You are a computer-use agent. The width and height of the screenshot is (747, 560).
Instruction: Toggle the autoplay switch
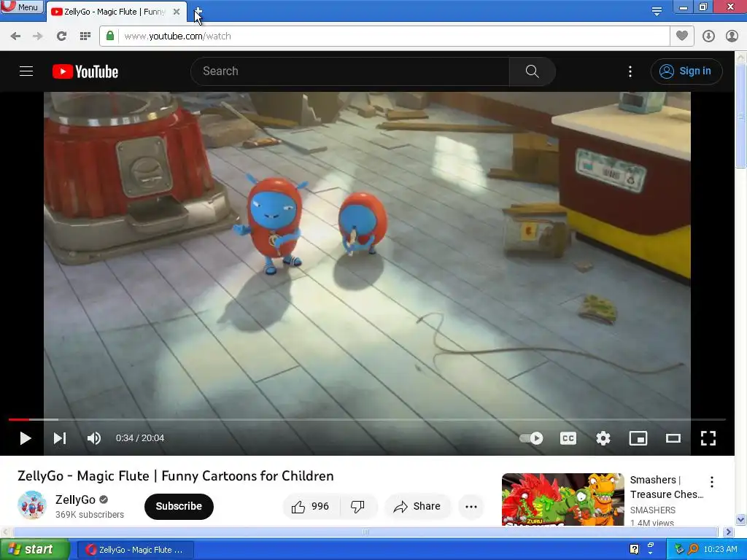(531, 438)
